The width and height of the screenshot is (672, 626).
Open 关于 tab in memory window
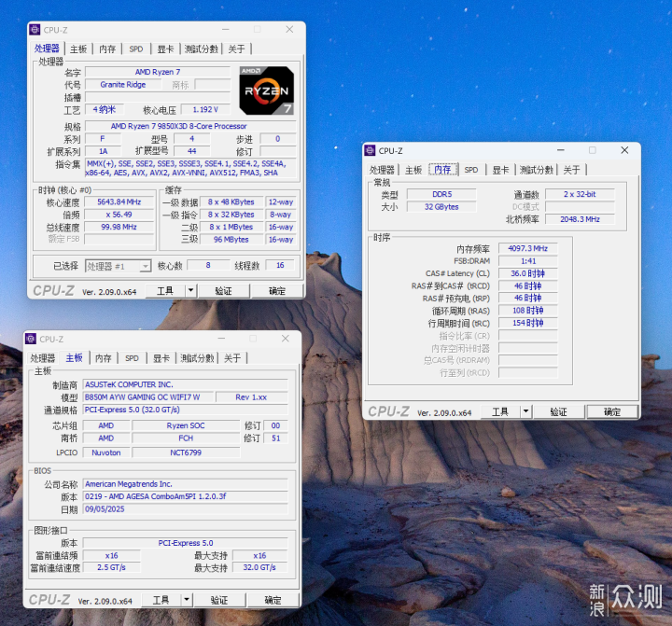[572, 170]
